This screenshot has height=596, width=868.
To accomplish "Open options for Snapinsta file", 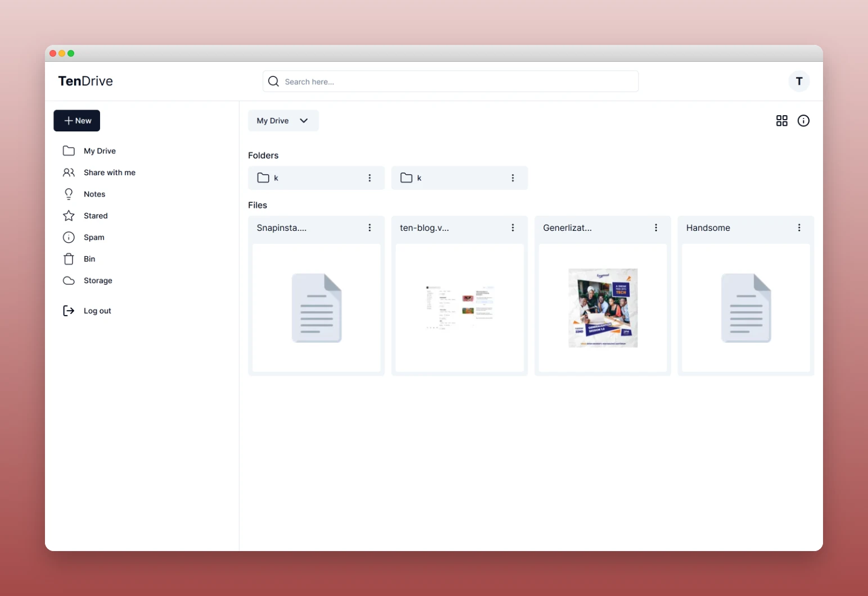I will point(369,228).
